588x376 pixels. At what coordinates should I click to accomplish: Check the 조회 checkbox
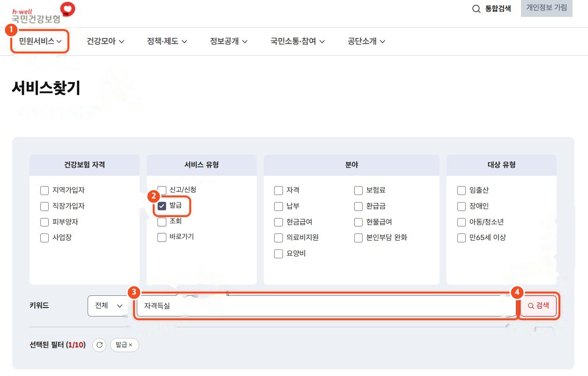pos(162,221)
